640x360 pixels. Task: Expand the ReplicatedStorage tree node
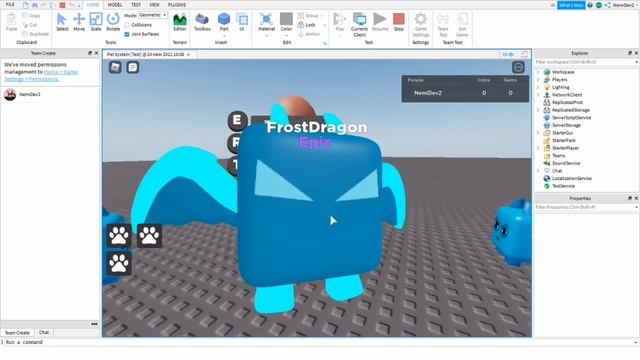pyautogui.click(x=538, y=110)
